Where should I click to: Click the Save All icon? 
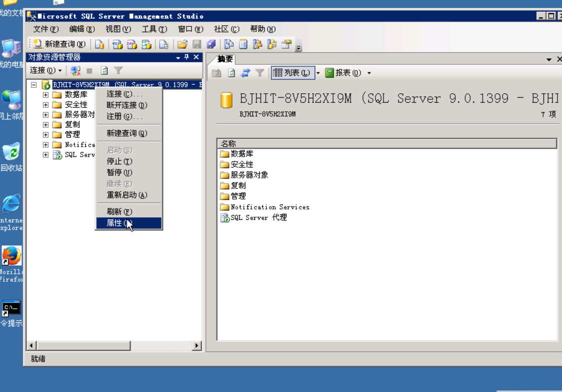(x=211, y=44)
